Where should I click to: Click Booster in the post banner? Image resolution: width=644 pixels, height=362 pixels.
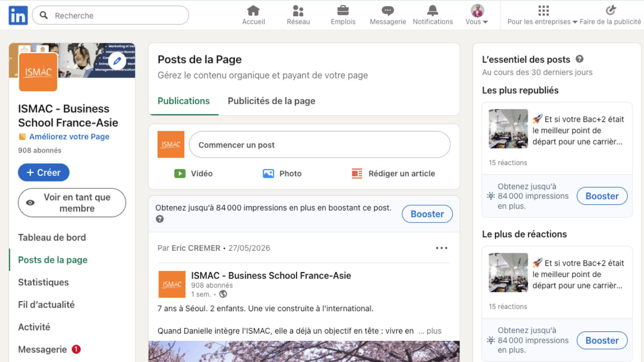click(427, 214)
